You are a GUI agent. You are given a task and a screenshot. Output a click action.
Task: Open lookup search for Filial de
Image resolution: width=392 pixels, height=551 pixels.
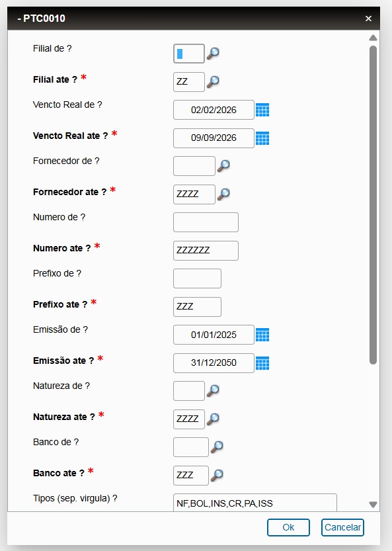coord(213,54)
